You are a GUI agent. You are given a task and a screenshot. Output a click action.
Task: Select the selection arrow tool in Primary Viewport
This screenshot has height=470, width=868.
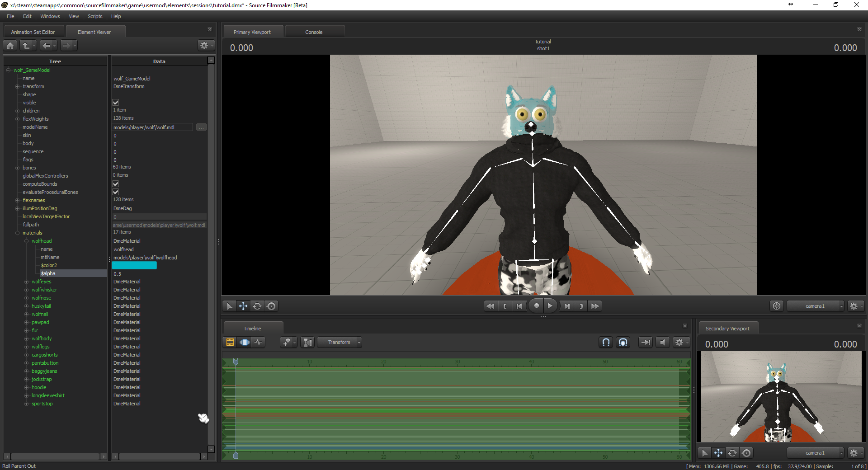(x=229, y=306)
